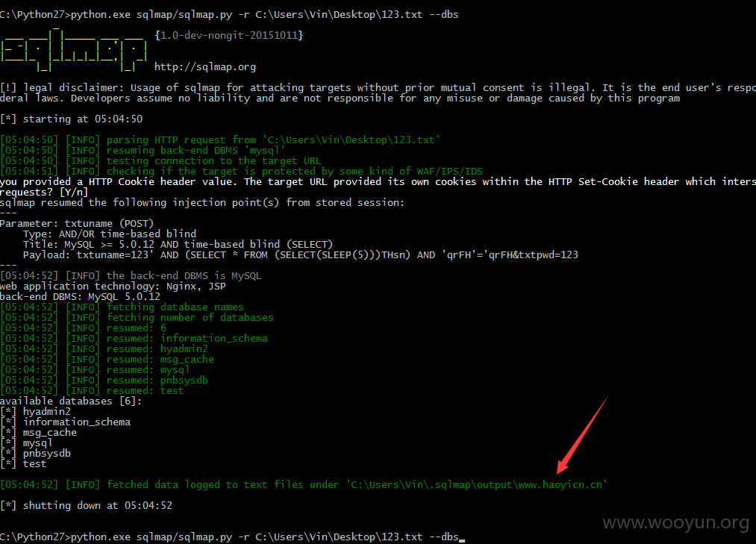The width and height of the screenshot is (756, 544).
Task: Click the '[*] msg_cache' database entry
Action: point(39,433)
